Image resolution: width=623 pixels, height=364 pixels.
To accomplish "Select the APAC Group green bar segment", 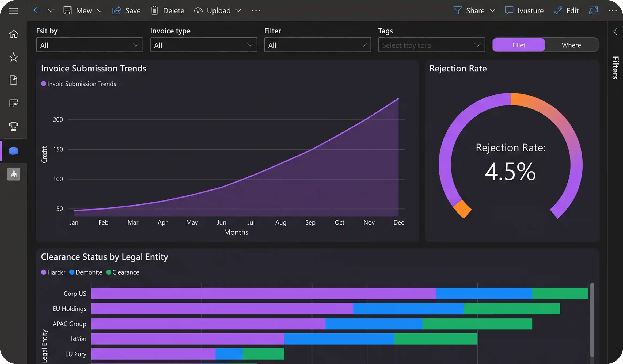I will pyautogui.click(x=477, y=324).
